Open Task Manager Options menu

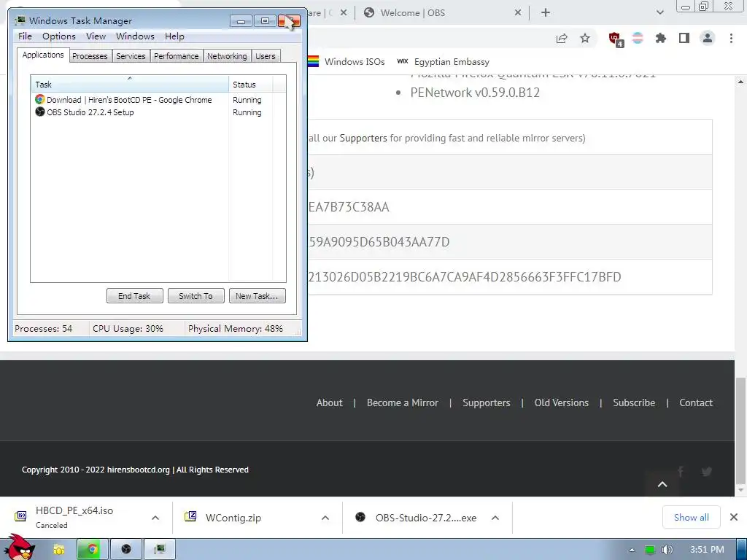(59, 36)
